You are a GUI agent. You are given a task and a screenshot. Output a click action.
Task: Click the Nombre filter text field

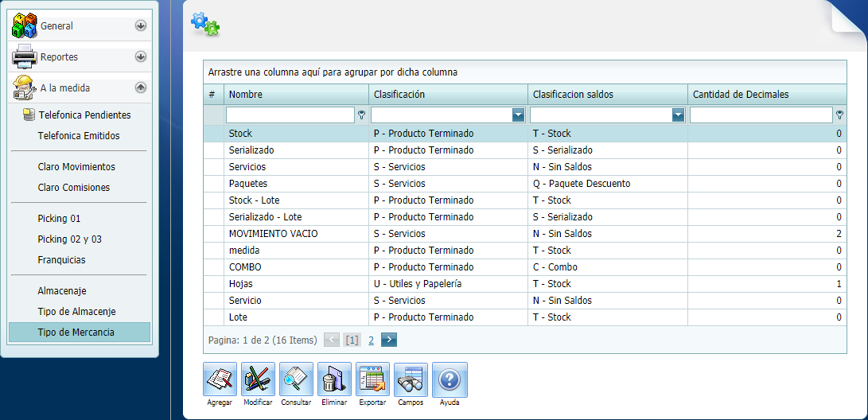point(290,115)
